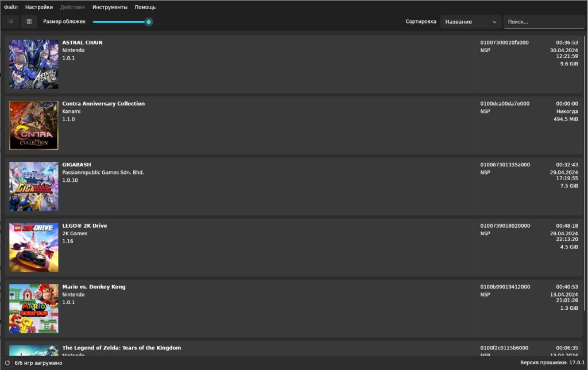The image size is (588, 370).
Task: Click title ID 0100dca00da7e000
Action: (x=505, y=104)
